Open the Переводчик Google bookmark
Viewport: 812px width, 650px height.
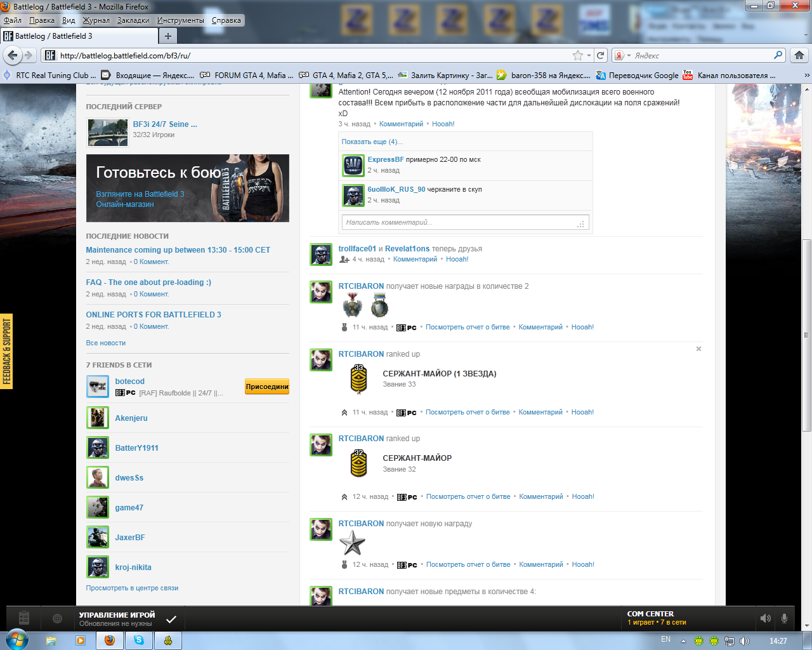[637, 75]
